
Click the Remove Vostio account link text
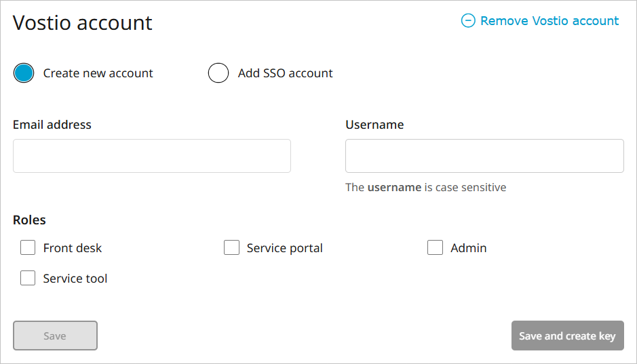[x=549, y=21]
